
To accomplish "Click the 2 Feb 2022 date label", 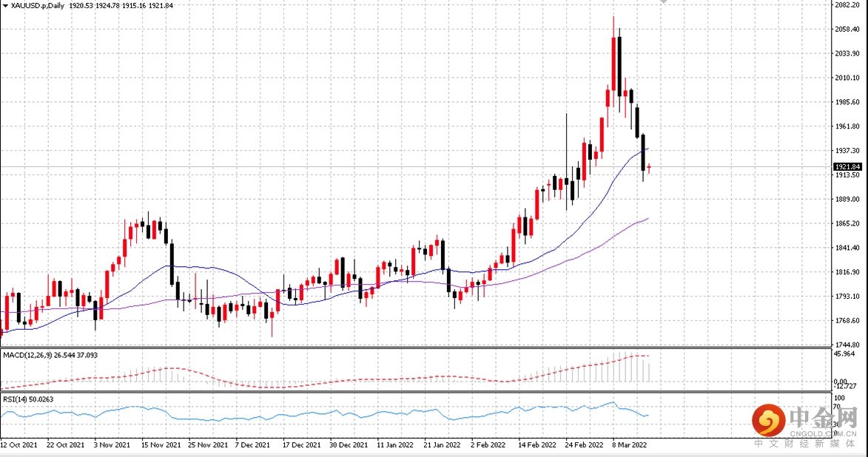I will tap(488, 445).
